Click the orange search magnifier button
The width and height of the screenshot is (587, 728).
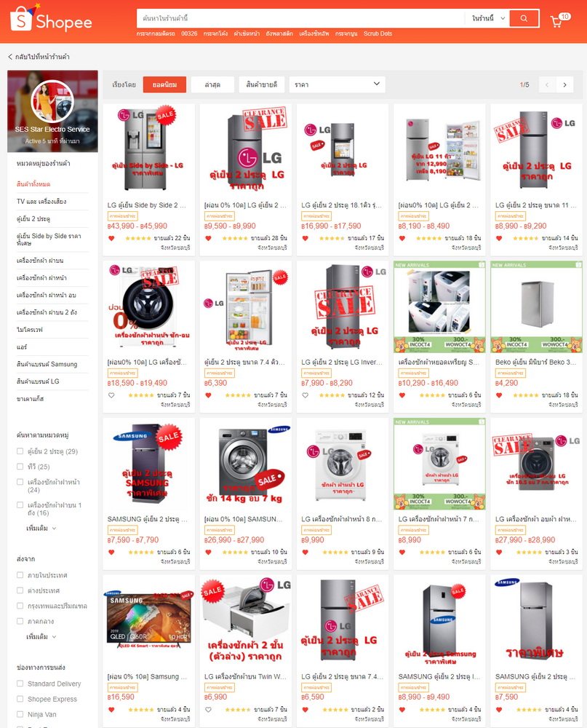(524, 19)
